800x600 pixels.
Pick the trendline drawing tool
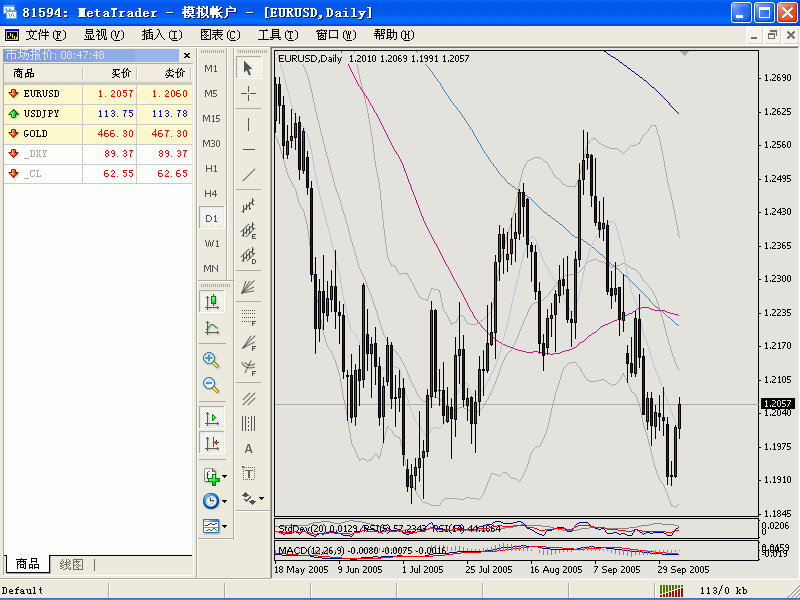(248, 175)
